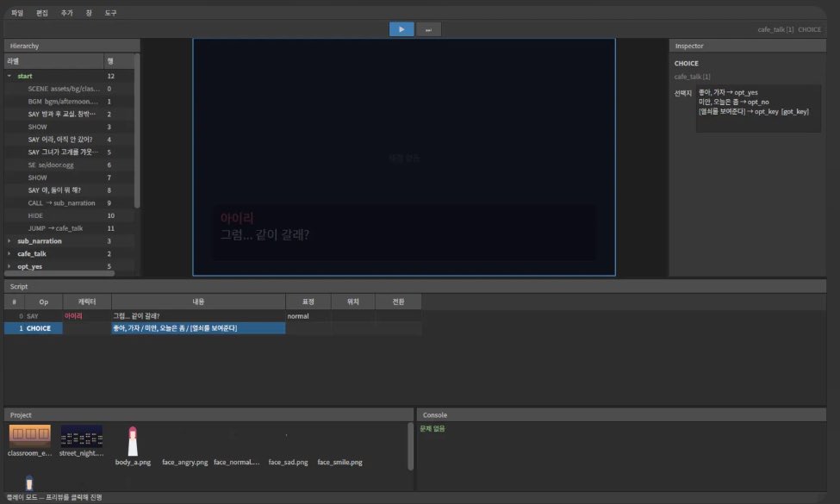Open the 파일 menu

point(17,13)
